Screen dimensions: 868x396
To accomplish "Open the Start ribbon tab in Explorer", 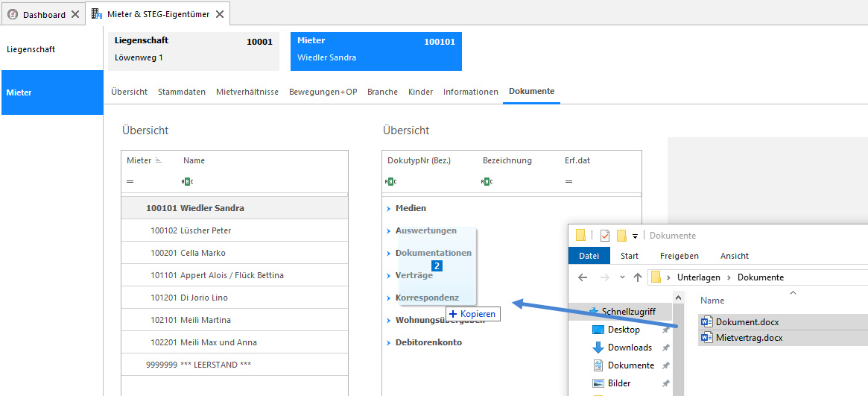I will (x=630, y=256).
